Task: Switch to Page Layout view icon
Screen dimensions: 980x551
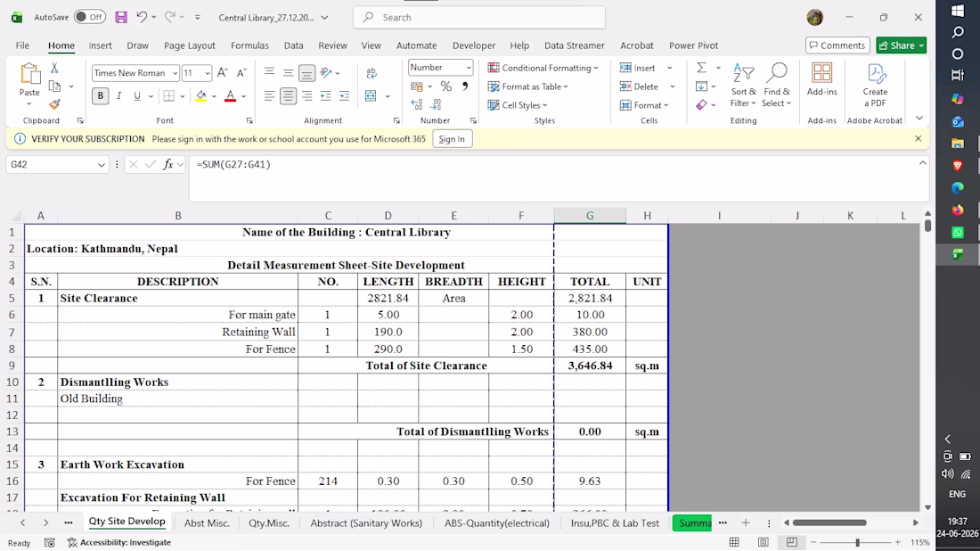Action: (x=764, y=542)
